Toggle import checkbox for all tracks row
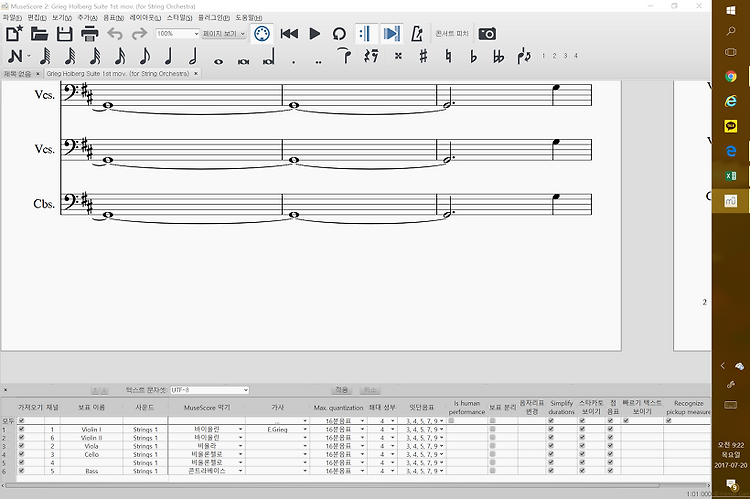Image resolution: width=750 pixels, height=499 pixels. point(21,421)
